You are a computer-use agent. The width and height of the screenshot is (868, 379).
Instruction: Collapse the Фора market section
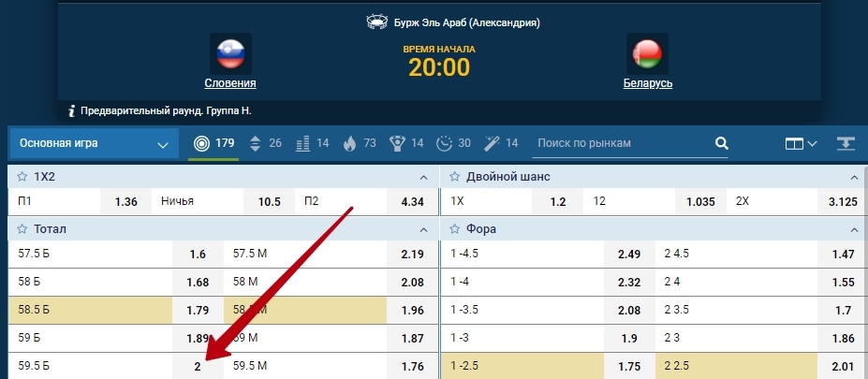click(x=854, y=229)
